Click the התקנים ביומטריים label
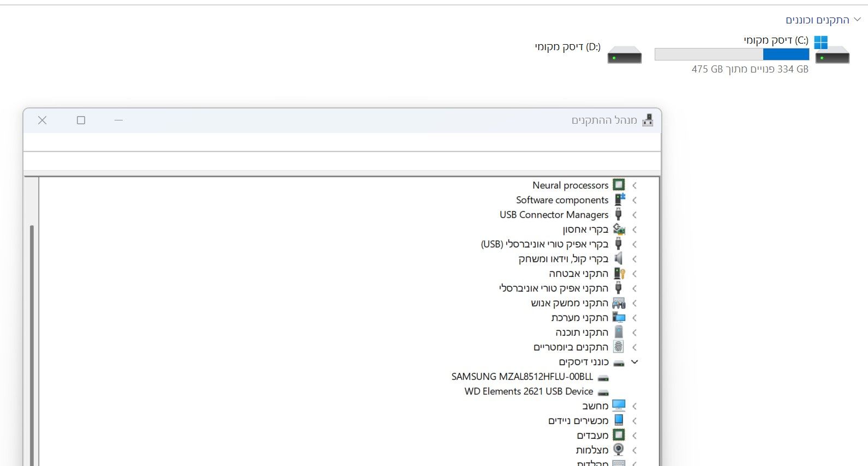This screenshot has width=868, height=466. 571,347
